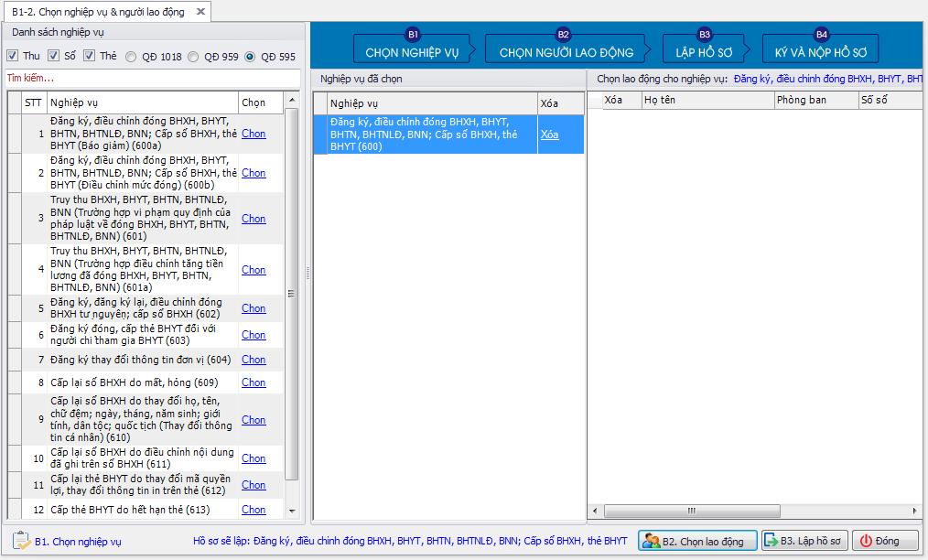Click the splitter grip between left and middle panels
The width and height of the screenshot is (928, 560).
(x=308, y=273)
